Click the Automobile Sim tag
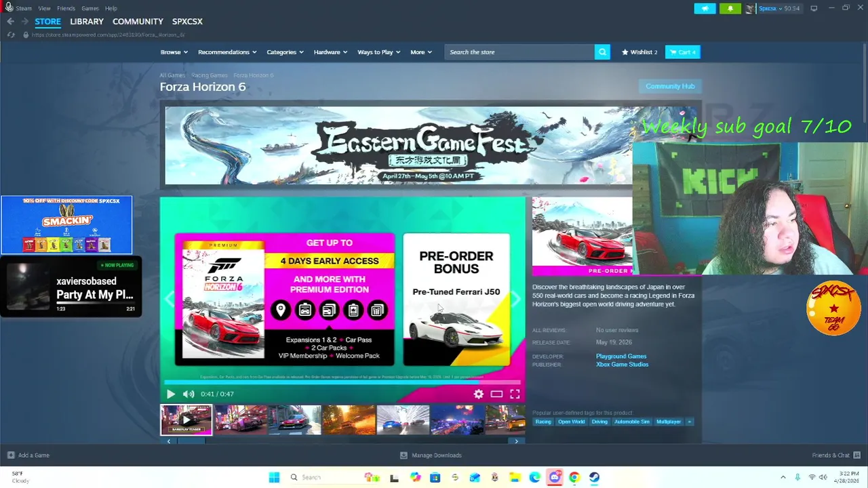This screenshot has width=868, height=488. (631, 422)
